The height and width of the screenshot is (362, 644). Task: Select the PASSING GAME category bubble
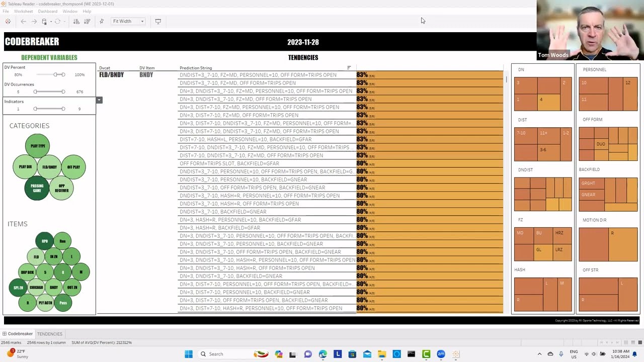(37, 188)
